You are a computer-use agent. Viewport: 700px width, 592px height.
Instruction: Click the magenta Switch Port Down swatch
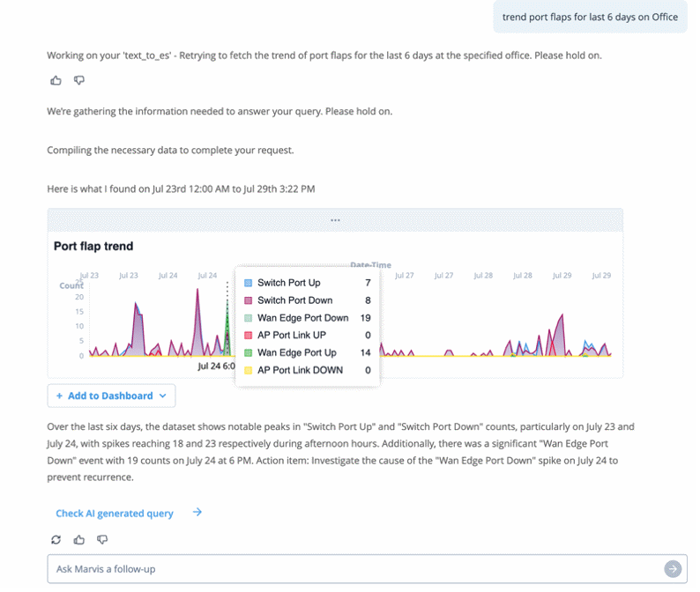click(x=249, y=300)
